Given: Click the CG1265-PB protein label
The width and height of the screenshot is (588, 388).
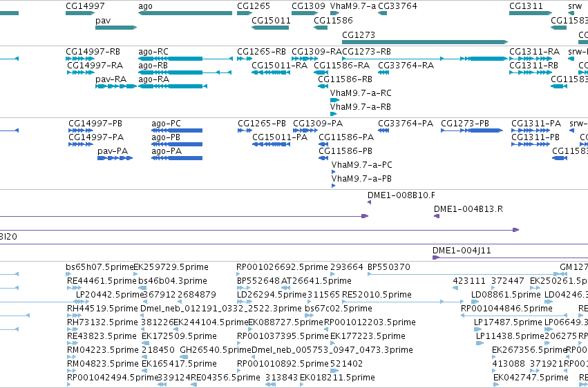Looking at the screenshot, I should point(262,124).
